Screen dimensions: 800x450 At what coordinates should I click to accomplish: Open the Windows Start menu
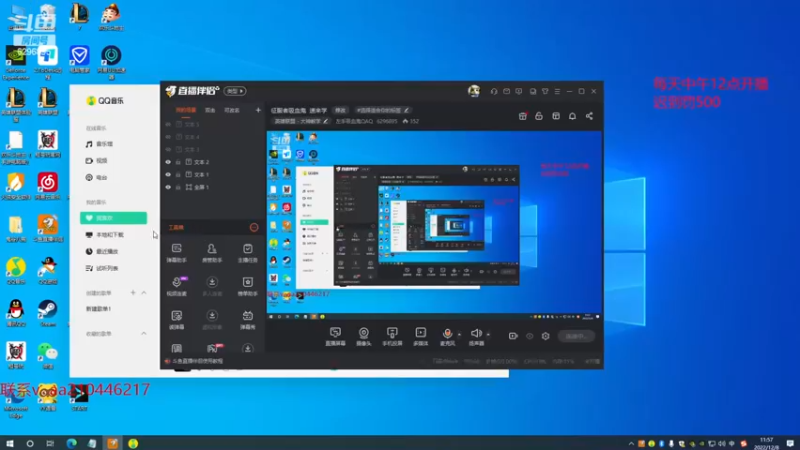click(10, 444)
